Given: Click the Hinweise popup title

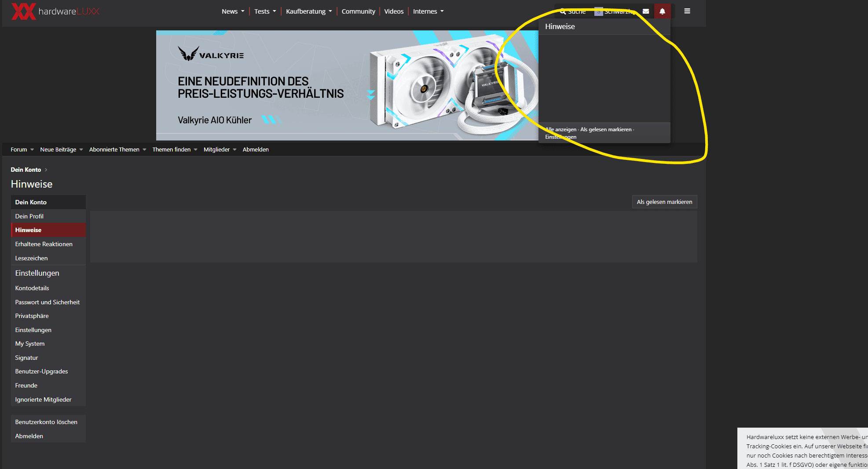Looking at the screenshot, I should (x=560, y=26).
